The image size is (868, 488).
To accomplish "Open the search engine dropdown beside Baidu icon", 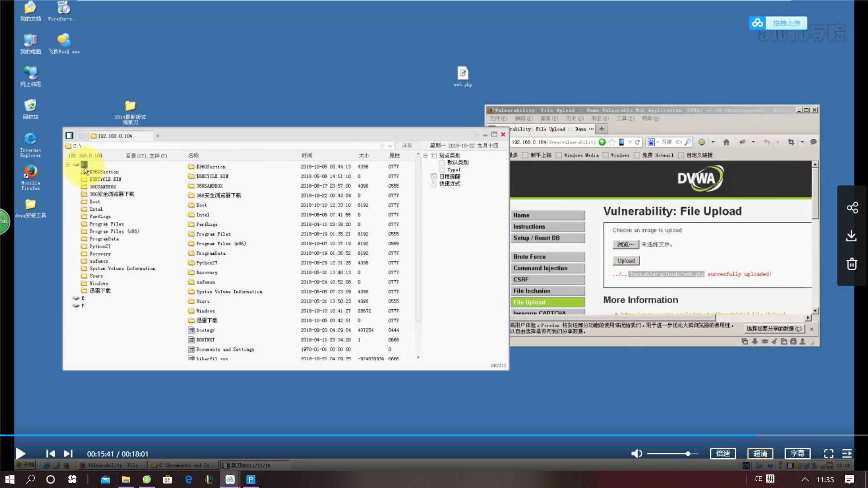I will 657,142.
